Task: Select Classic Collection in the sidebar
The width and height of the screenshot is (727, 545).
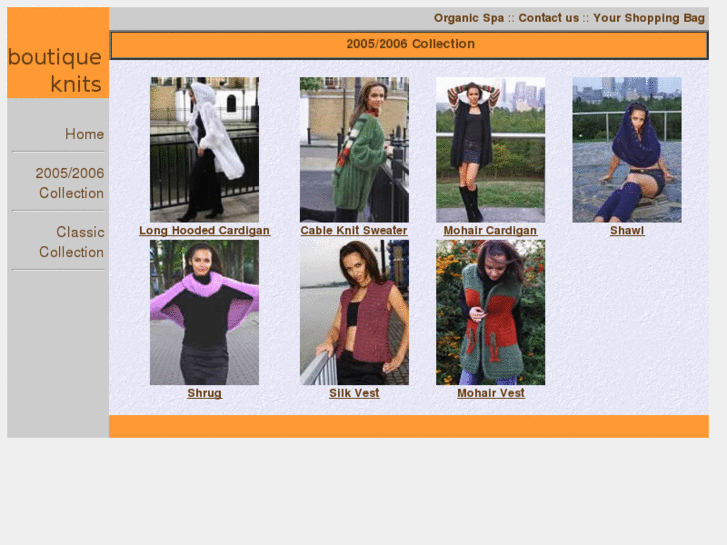Action: pos(72,242)
